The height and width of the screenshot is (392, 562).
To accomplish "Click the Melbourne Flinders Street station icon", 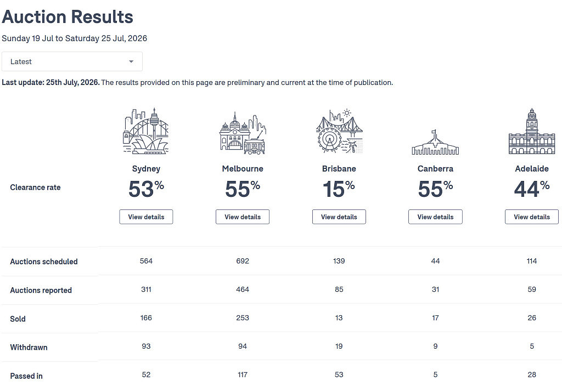I will coord(243,133).
